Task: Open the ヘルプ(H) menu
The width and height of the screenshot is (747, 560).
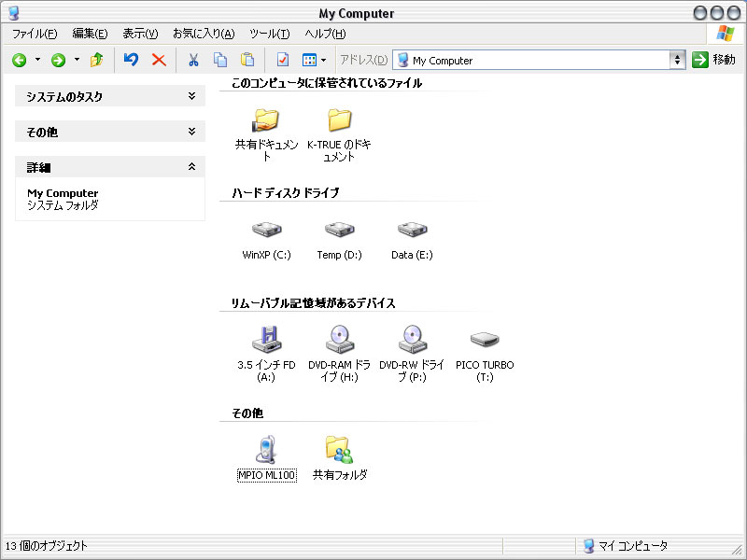Action: click(325, 34)
